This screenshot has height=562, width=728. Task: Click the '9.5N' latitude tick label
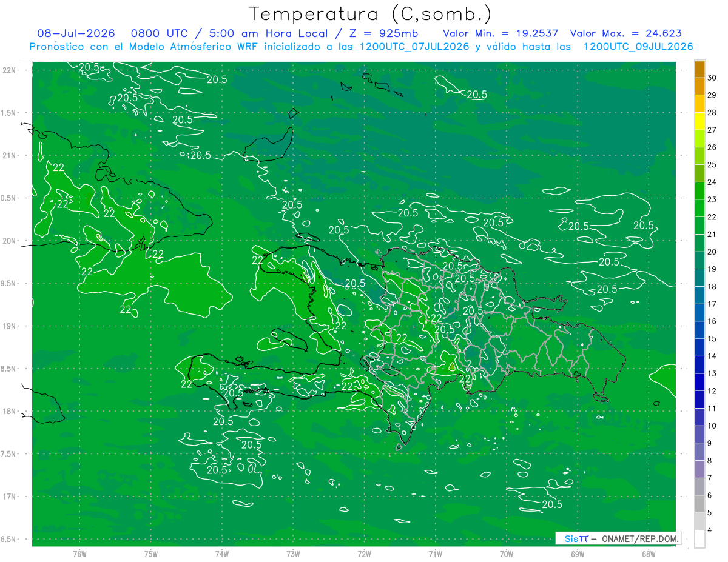pos(8,283)
